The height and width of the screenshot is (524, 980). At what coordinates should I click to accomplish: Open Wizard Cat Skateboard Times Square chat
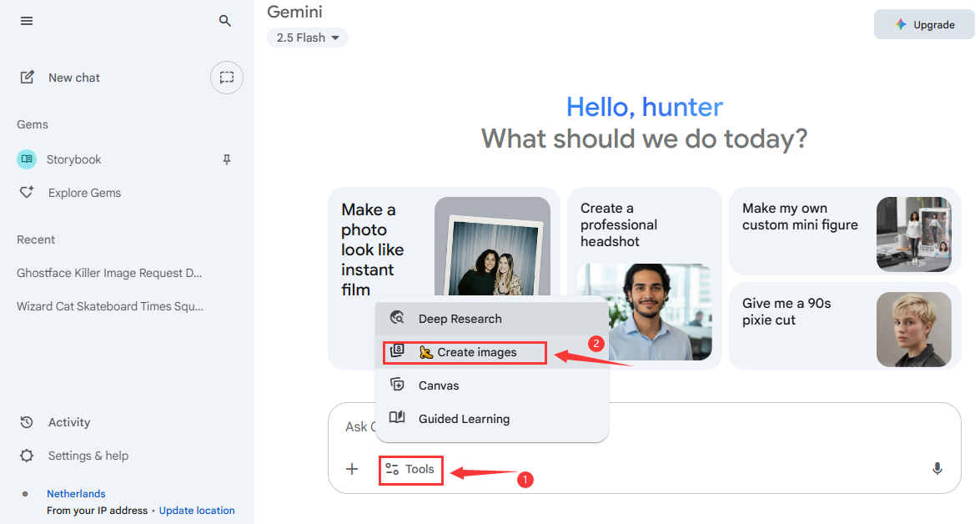coord(110,306)
